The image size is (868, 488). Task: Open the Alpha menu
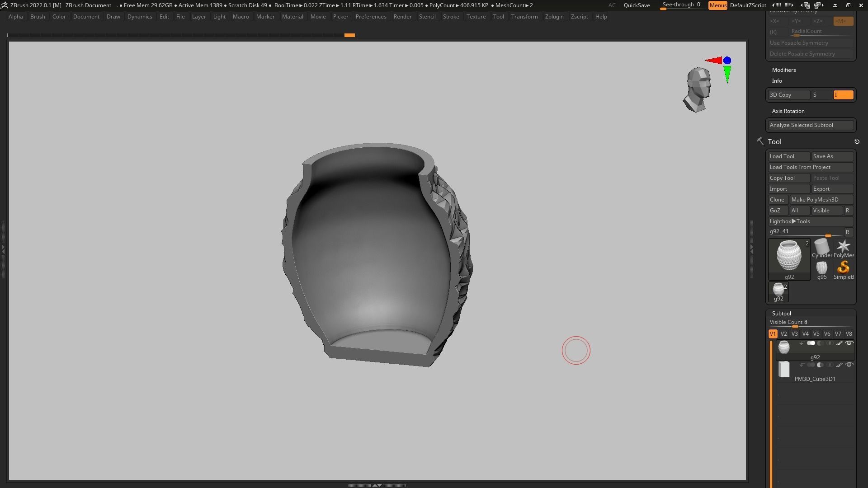pos(15,17)
